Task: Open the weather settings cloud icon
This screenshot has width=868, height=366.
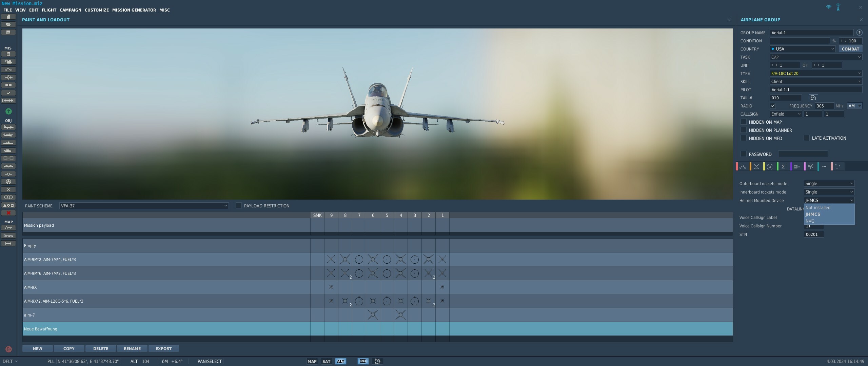Action: pyautogui.click(x=8, y=62)
